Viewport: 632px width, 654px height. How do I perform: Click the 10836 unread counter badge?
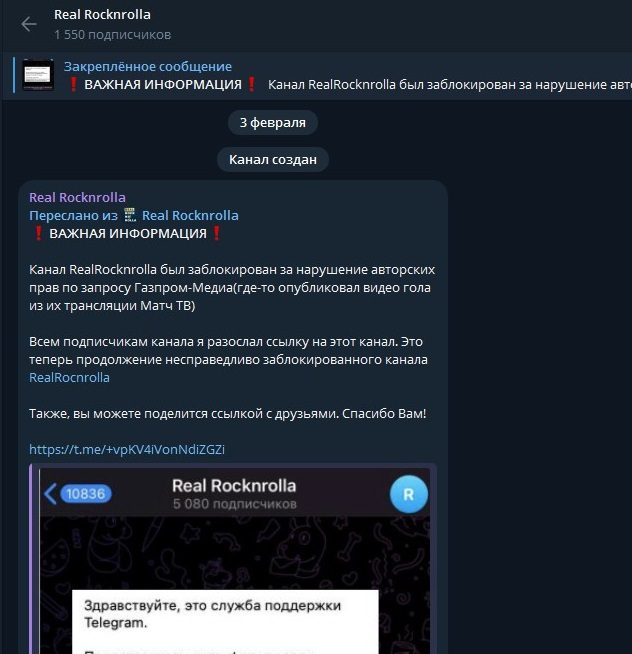pyautogui.click(x=86, y=494)
